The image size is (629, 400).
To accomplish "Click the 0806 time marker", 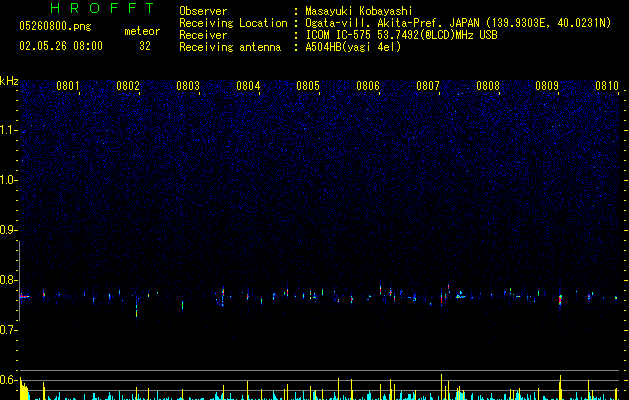I will (368, 86).
